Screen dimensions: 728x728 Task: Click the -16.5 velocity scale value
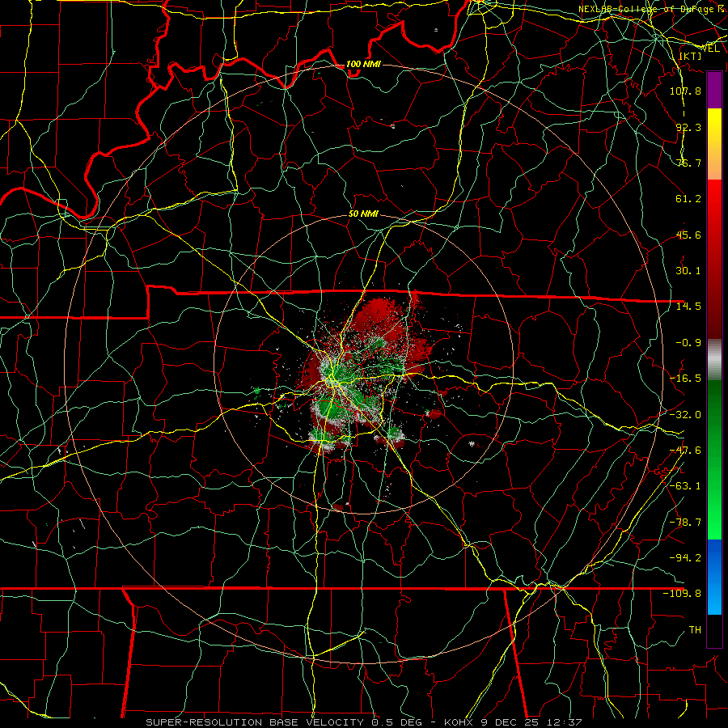[685, 379]
